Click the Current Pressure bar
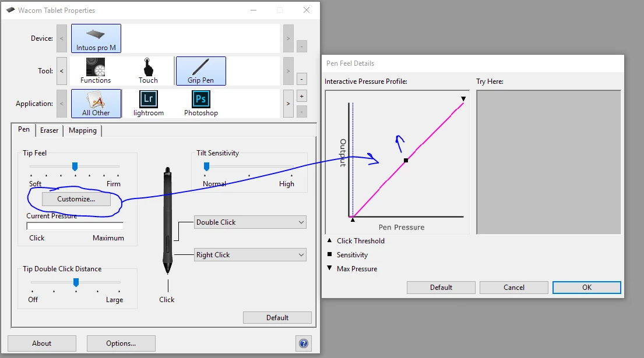Viewport: 644px width, 358px height. [x=75, y=226]
